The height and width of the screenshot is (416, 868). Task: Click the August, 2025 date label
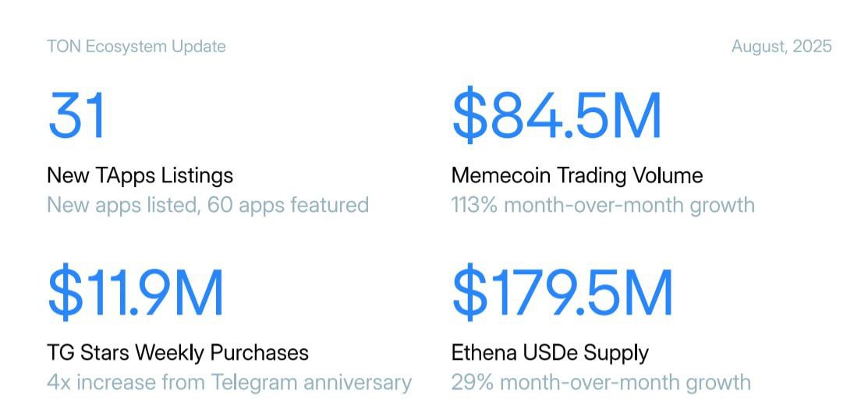(x=781, y=47)
